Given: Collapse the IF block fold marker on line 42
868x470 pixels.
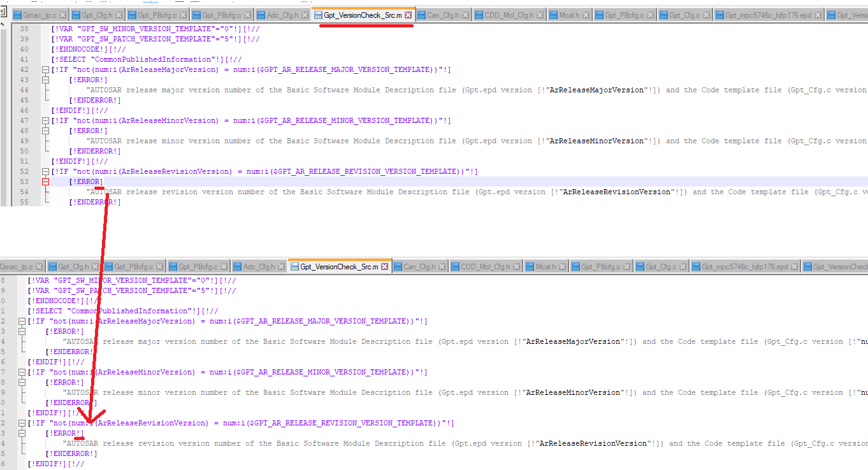Looking at the screenshot, I should pyautogui.click(x=45, y=69).
